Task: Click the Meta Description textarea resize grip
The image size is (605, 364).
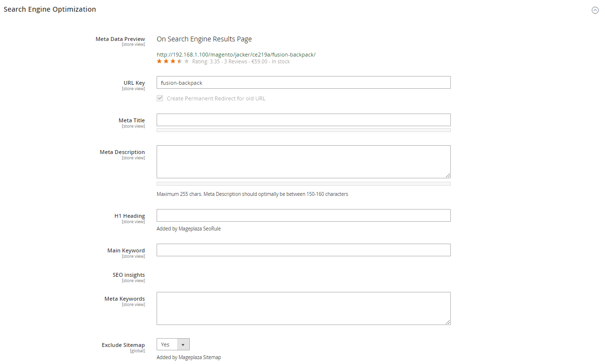Action: [x=447, y=175]
